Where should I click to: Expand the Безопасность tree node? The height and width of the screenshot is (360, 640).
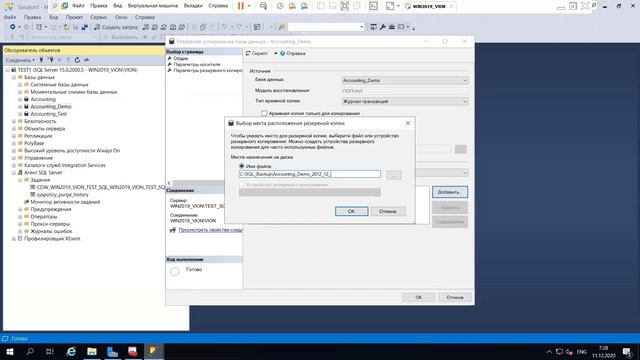coord(14,121)
